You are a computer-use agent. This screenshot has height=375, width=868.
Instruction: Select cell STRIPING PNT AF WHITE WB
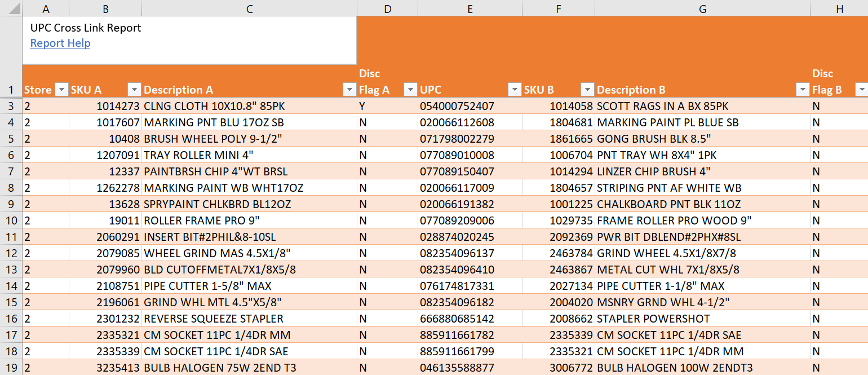[702, 188]
